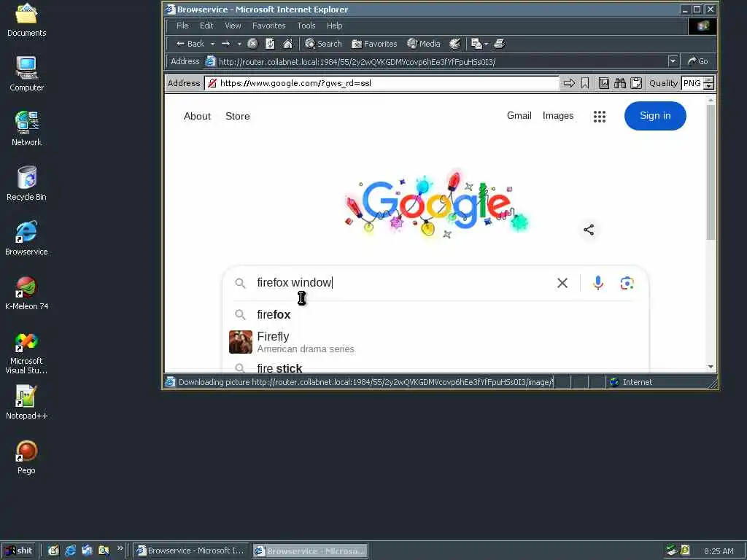Click the Browservice bookmarks page icon

pyautogui.click(x=603, y=83)
